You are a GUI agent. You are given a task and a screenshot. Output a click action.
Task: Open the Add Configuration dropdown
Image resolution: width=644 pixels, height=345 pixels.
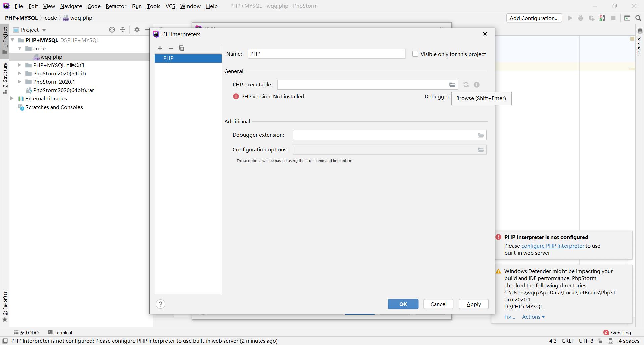pyautogui.click(x=534, y=18)
